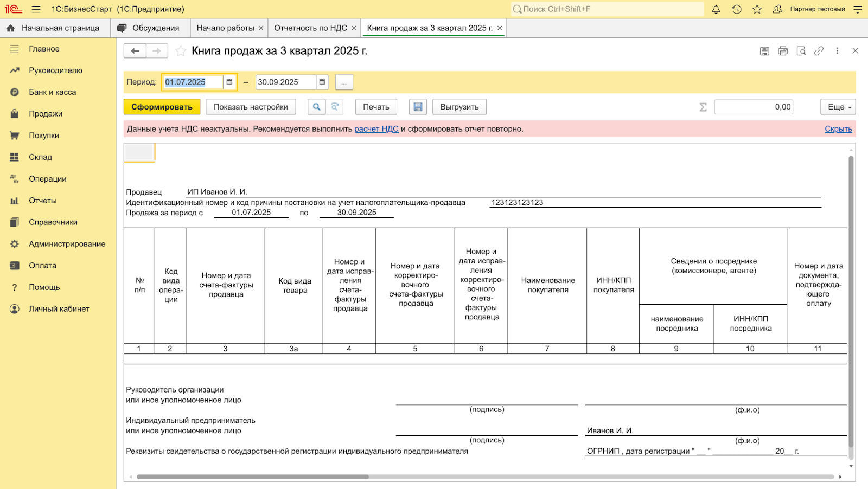The width and height of the screenshot is (868, 489).
Task: Expand the Еще dropdown menu
Action: pos(838,107)
